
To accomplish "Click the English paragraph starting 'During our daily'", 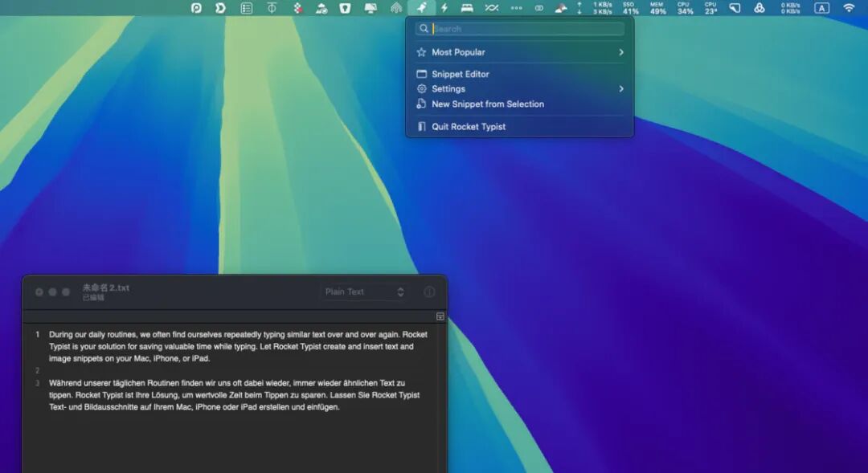I will pos(238,346).
